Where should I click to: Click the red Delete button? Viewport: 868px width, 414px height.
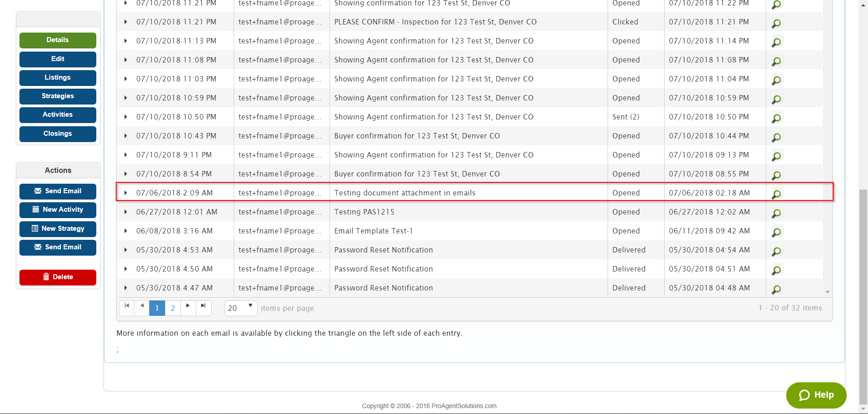pos(58,277)
